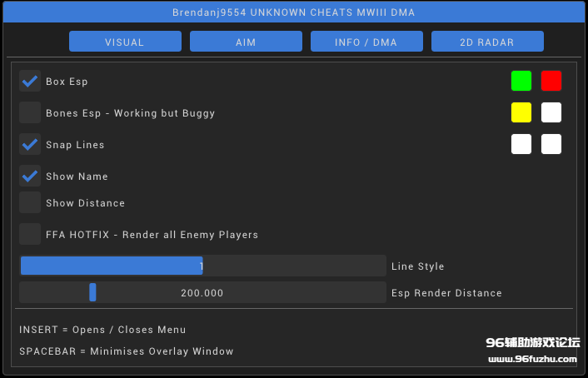Switch to the VISUAL tab
The width and height of the screenshot is (588, 378).
125,42
